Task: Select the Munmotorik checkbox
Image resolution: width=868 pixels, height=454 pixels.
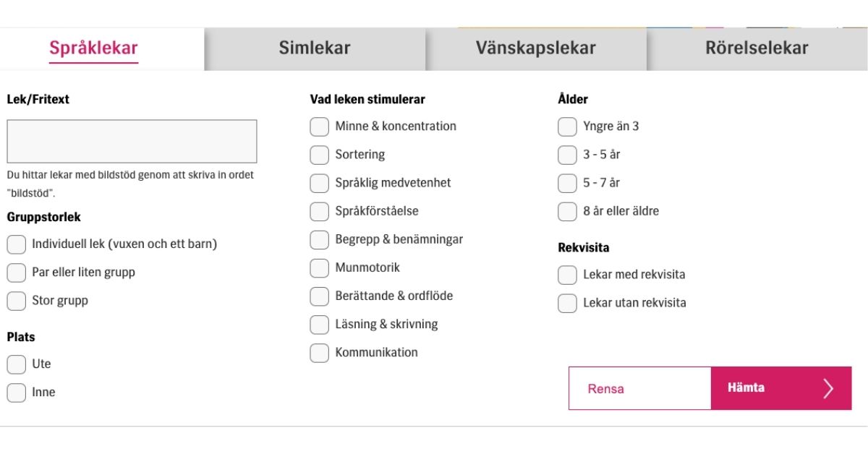Action: pyautogui.click(x=320, y=267)
